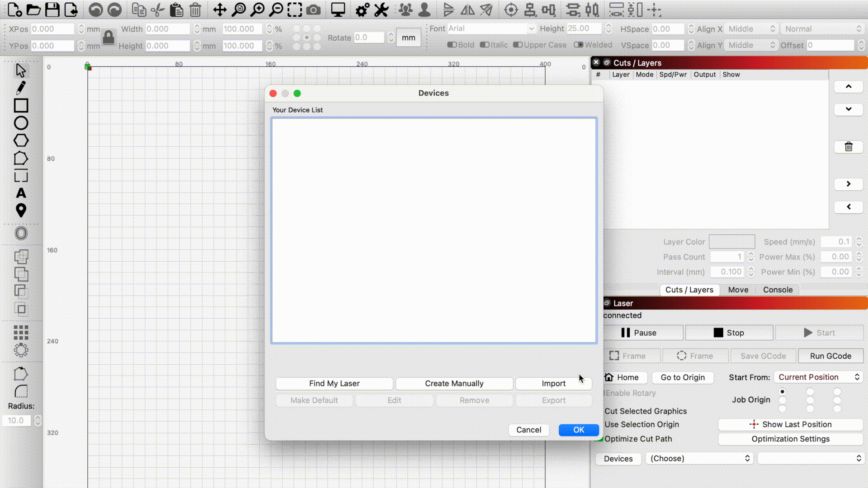
Task: Click the Rotate value field
Action: [368, 38]
